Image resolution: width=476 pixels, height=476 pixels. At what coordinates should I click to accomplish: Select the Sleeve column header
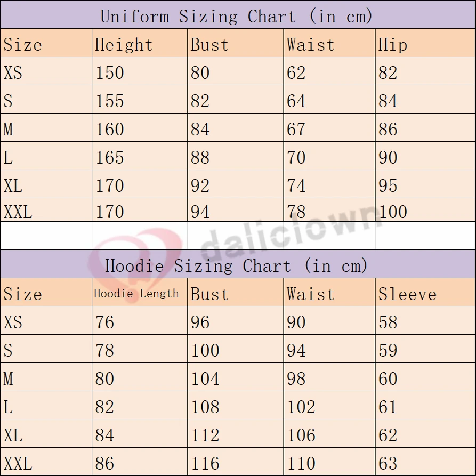[407, 294]
